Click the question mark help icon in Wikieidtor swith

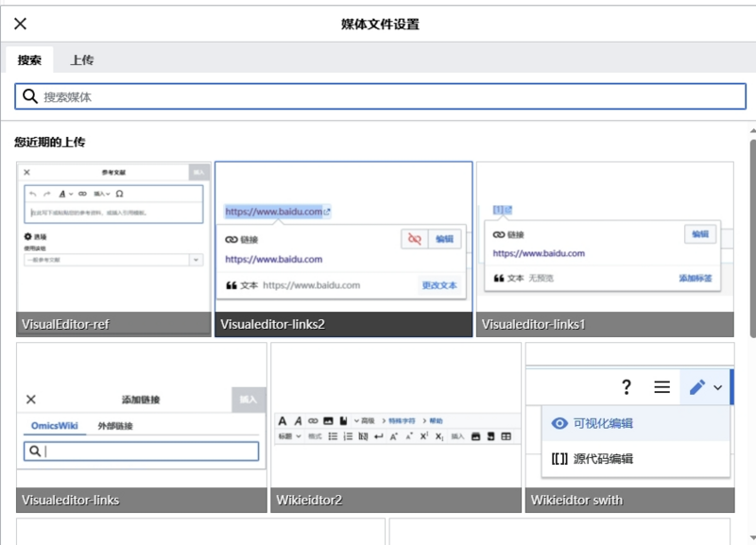tap(626, 385)
